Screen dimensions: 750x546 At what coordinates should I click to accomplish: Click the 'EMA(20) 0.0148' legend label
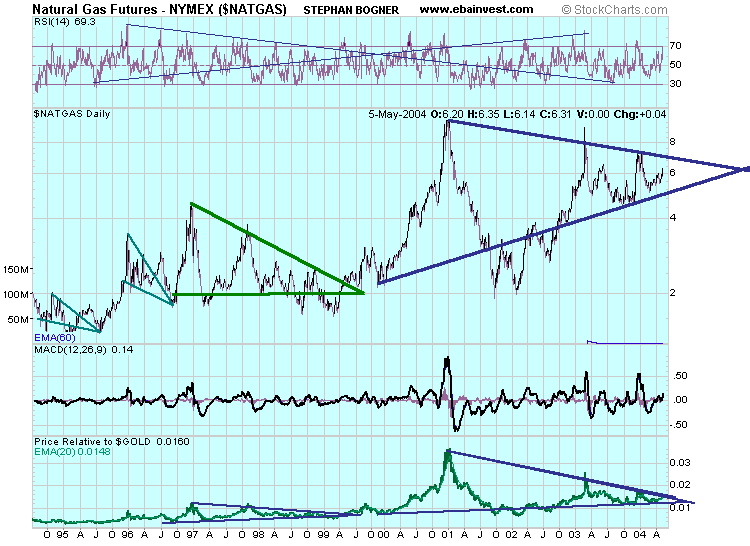tap(72, 452)
